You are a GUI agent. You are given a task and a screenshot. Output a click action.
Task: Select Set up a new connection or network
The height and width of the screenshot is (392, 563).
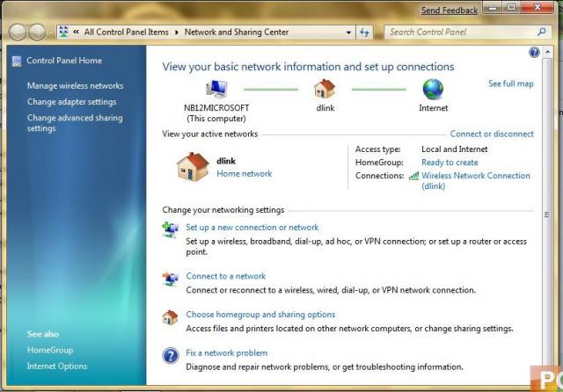pos(252,228)
